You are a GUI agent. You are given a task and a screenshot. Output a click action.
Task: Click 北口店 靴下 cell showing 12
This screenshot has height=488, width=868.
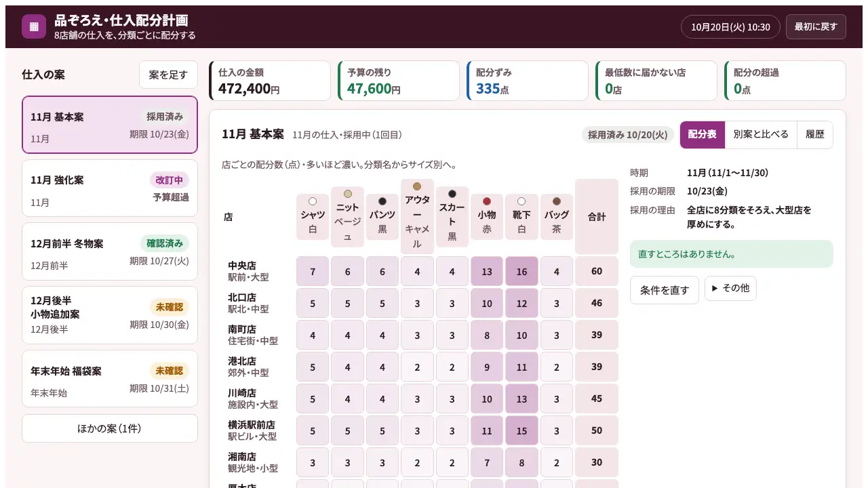coord(521,303)
